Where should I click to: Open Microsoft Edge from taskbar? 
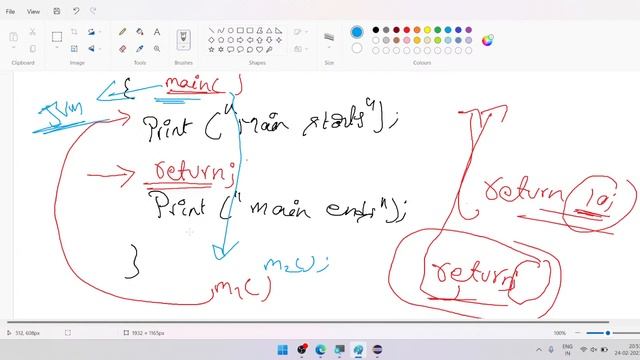pos(320,350)
